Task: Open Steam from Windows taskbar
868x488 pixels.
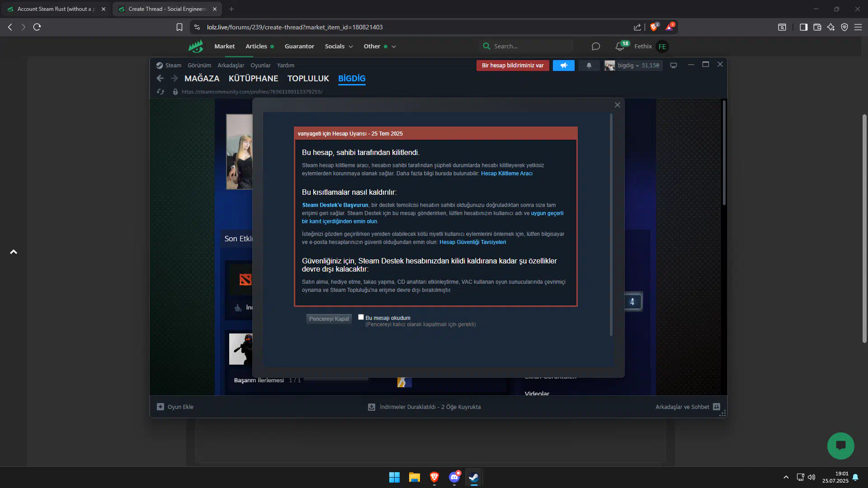Action: click(x=474, y=477)
